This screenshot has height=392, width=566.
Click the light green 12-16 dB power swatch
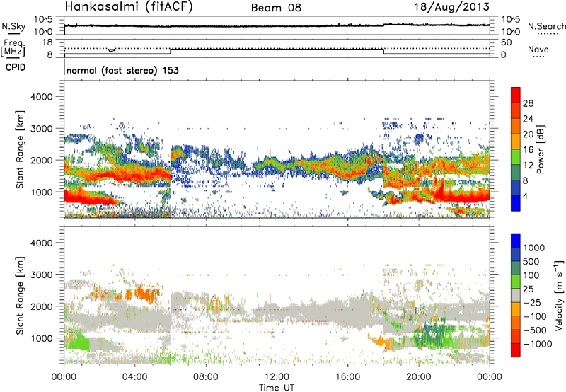(x=516, y=157)
